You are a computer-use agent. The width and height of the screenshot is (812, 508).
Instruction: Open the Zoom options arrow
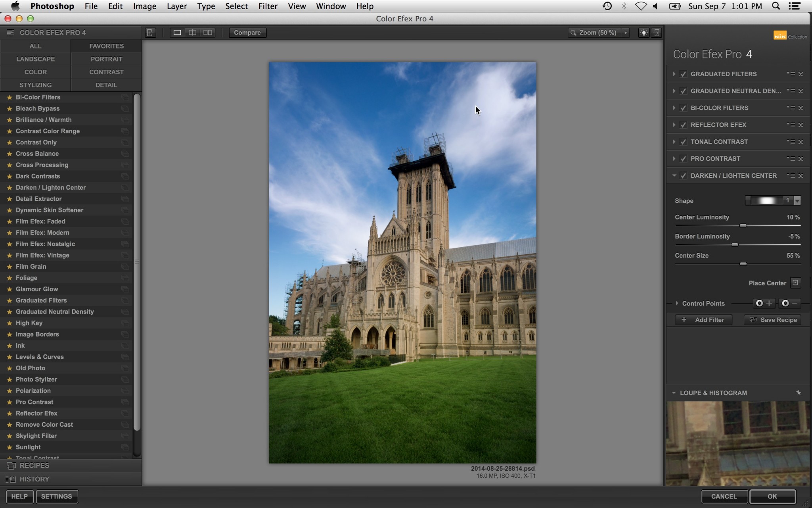[626, 33]
